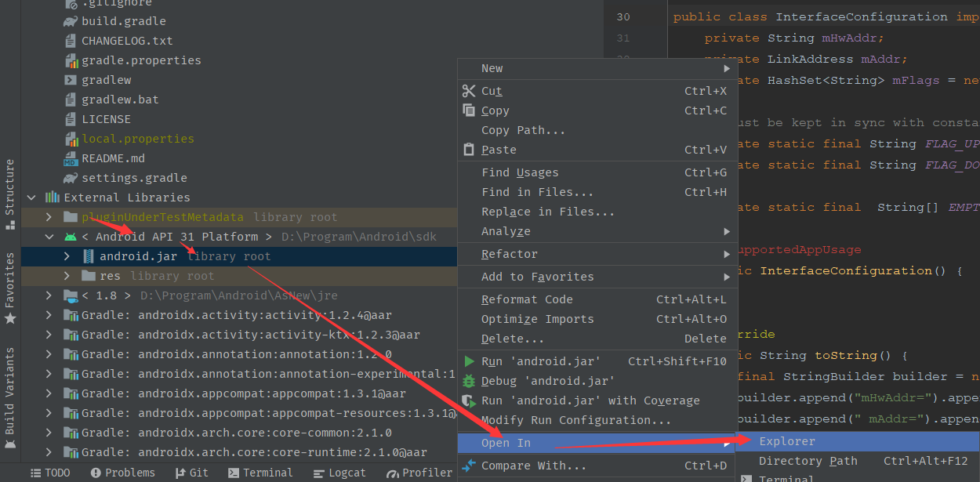Select Gradle androidx.arch.core:core-runtime:2.1.0 row
Screen dimensions: 980x482
pyautogui.click(x=239, y=452)
